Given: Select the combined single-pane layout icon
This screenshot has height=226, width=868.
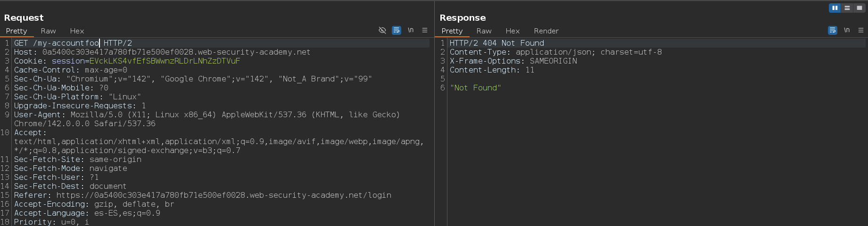Looking at the screenshot, I should click(x=860, y=8).
